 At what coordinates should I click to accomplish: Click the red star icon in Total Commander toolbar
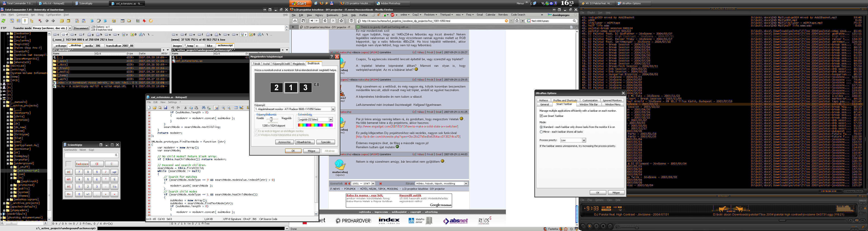tap(145, 21)
